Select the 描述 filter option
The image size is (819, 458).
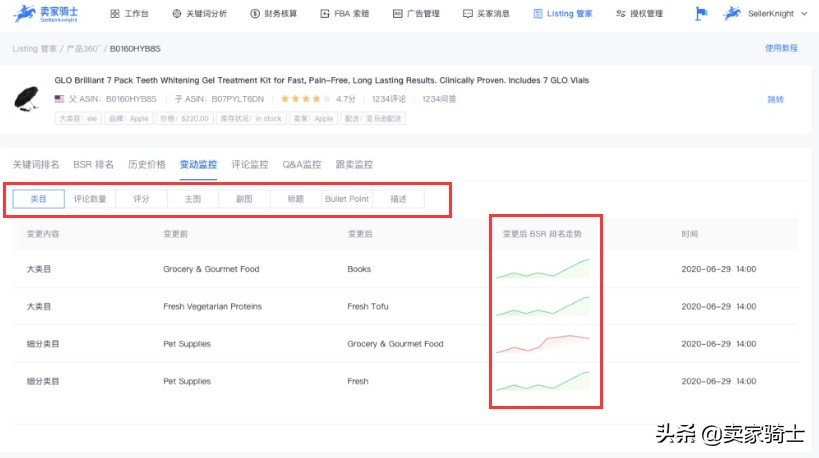[398, 199]
